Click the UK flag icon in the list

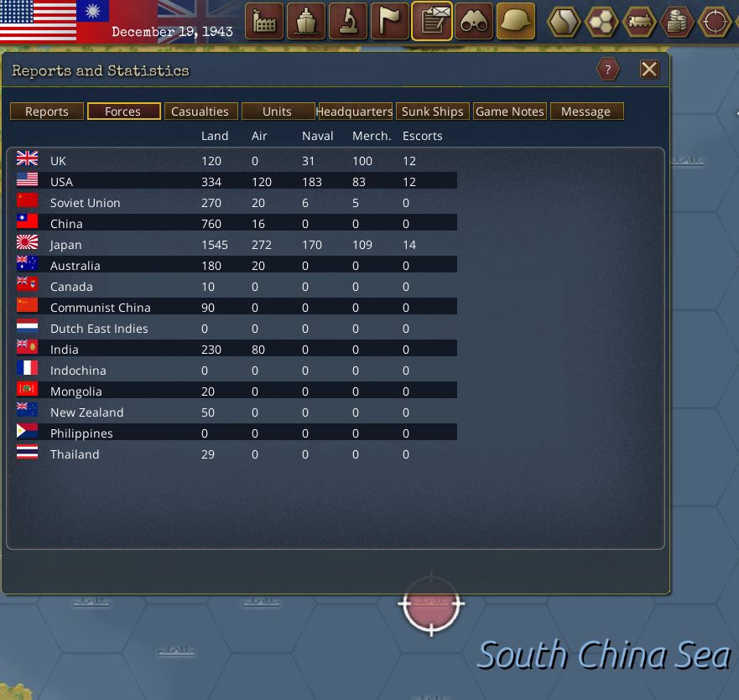28,158
